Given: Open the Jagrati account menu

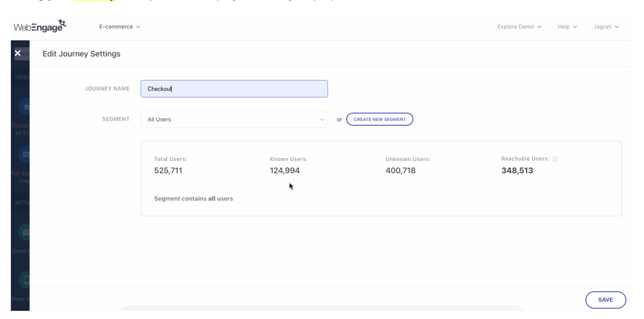Looking at the screenshot, I should click(x=606, y=27).
